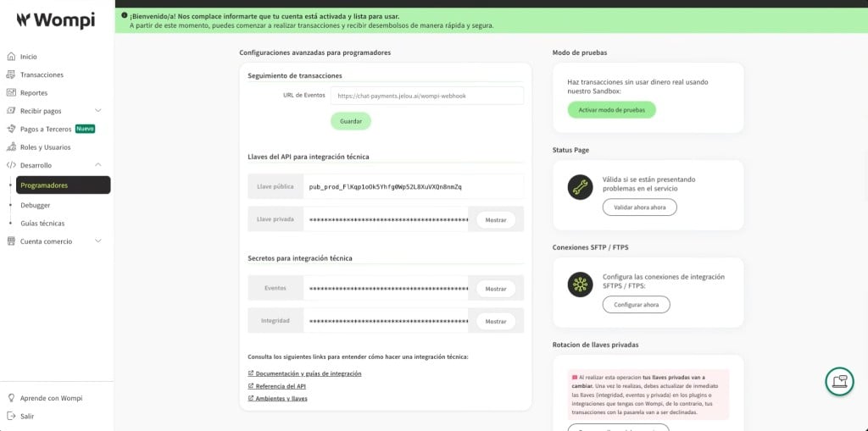868x431 pixels.
Task: Click the Wompi logo
Action: [55, 20]
